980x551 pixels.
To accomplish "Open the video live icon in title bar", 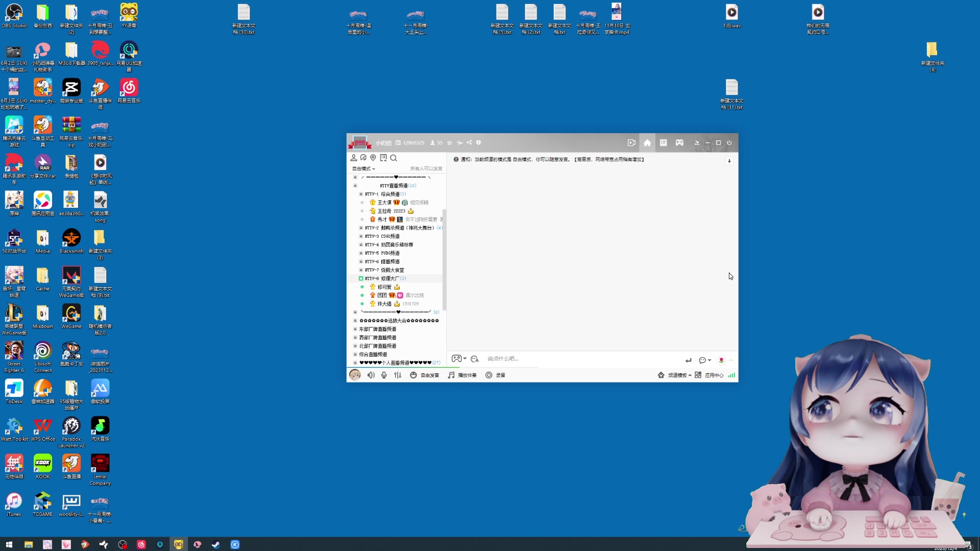I will point(631,143).
